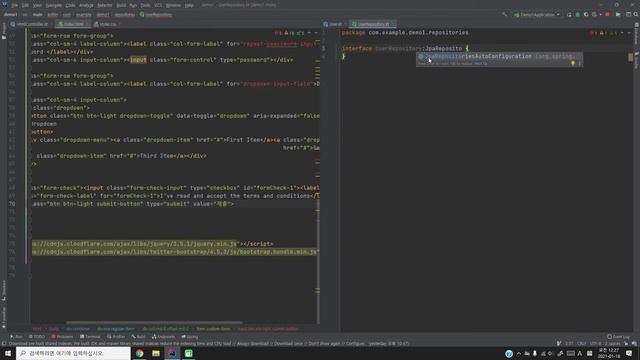Select the UserRepository.kt editor tab

373,24
